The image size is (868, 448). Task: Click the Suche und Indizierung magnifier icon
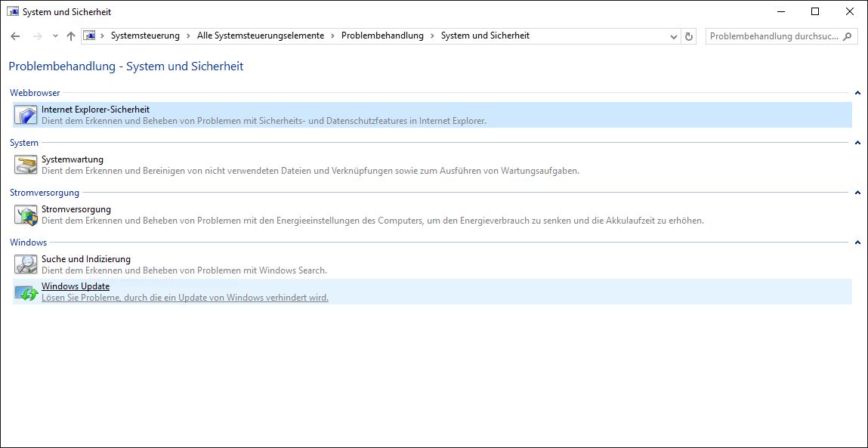26,264
